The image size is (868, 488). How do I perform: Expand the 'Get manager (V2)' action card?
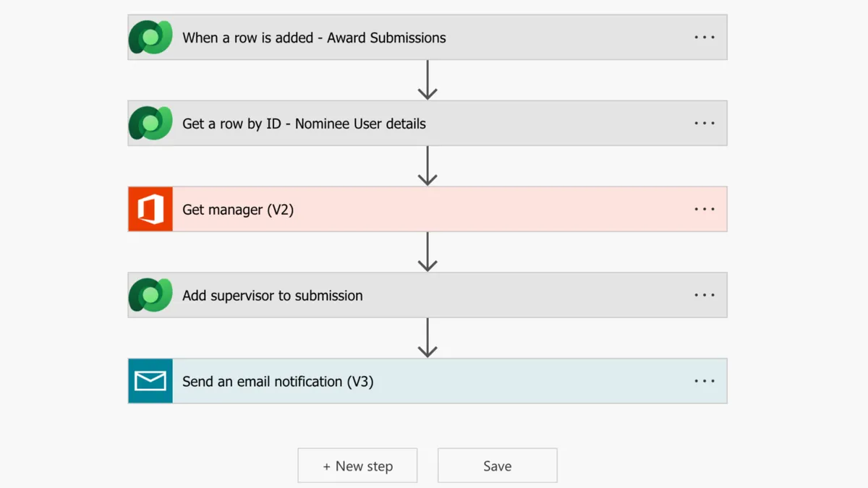pyautogui.click(x=238, y=210)
